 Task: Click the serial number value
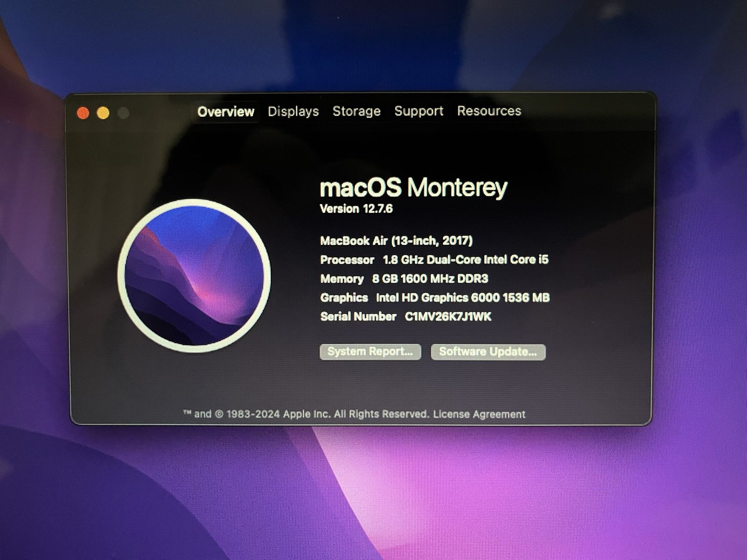[x=448, y=317]
